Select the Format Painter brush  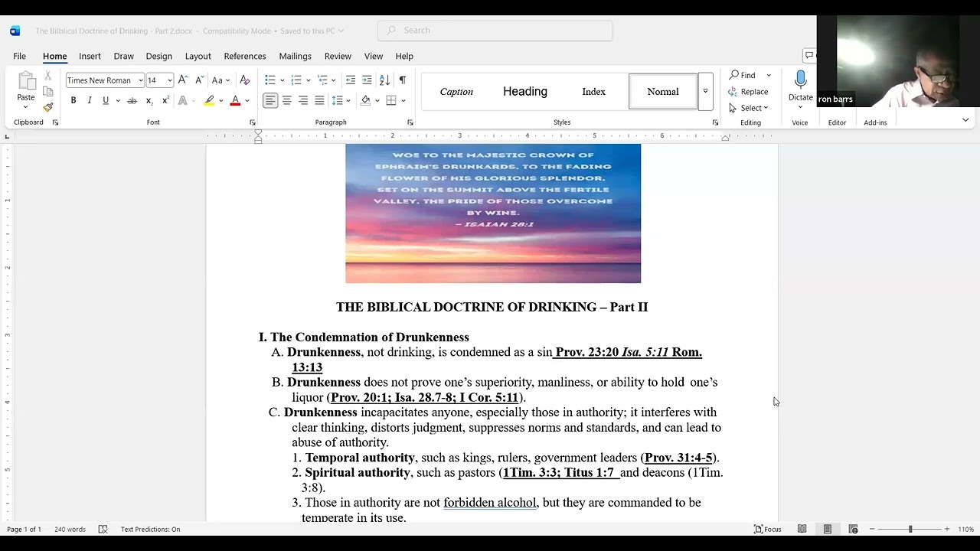pos(47,107)
